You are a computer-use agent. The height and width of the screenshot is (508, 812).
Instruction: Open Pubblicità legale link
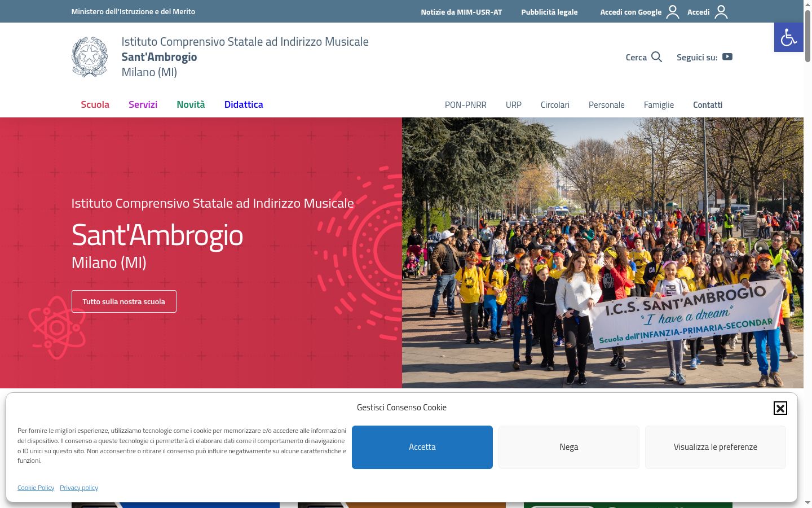[x=549, y=12]
